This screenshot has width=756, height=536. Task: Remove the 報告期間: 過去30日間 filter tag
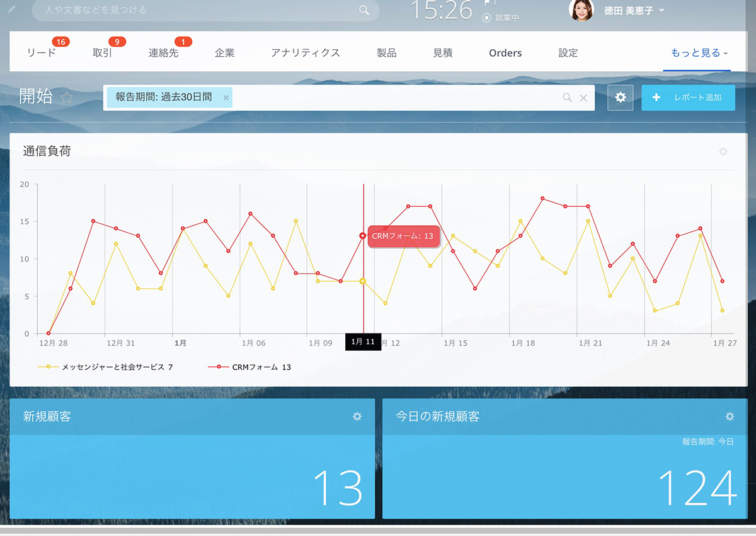[x=226, y=98]
